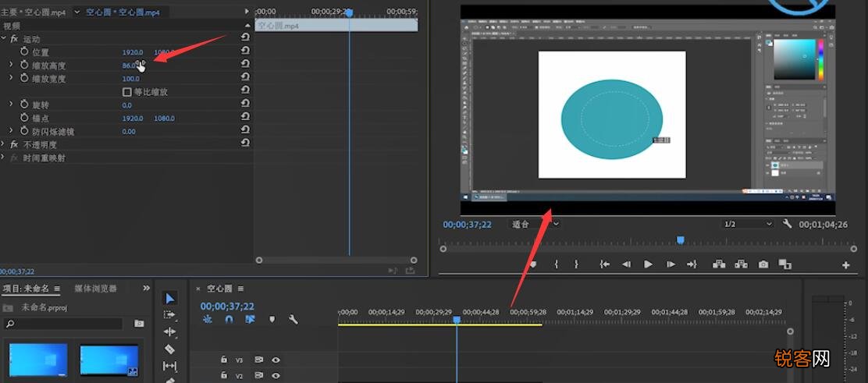868x383 pixels.
Task: Expand 缩放高度 property
Action: (11, 65)
